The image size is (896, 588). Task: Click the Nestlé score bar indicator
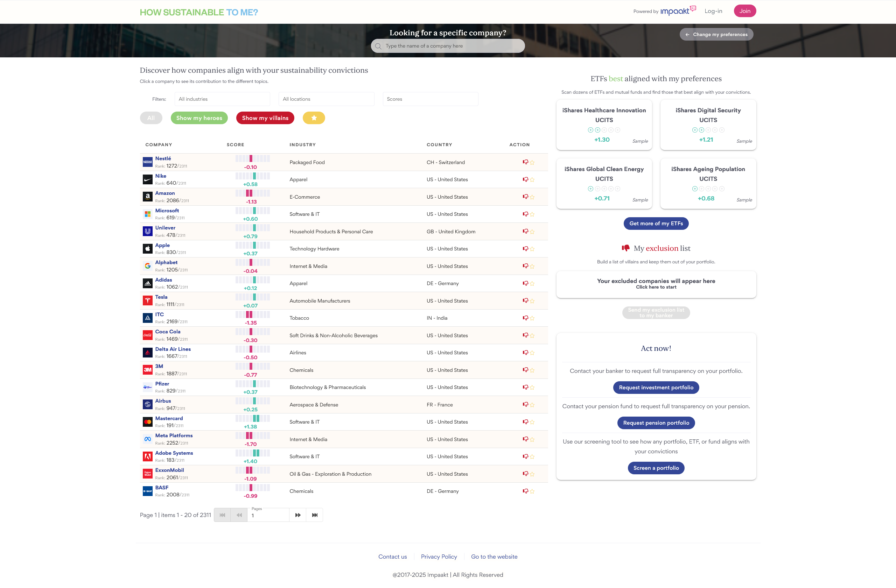coord(253,158)
